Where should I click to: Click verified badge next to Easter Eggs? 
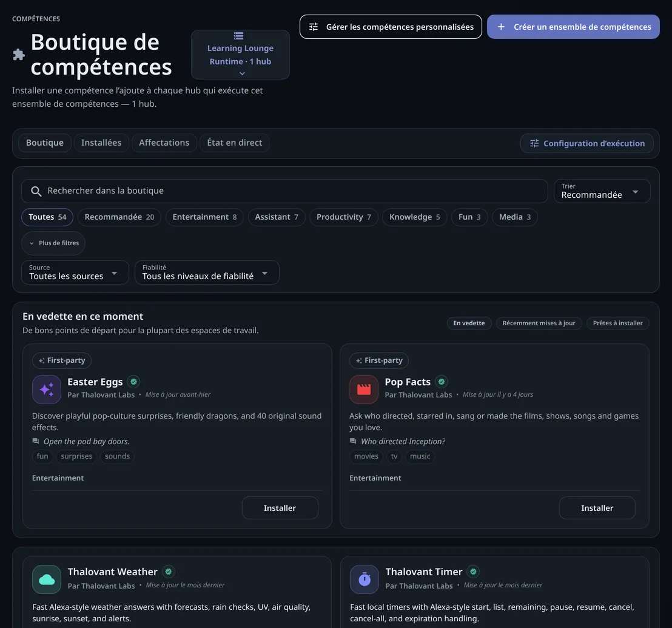(133, 382)
